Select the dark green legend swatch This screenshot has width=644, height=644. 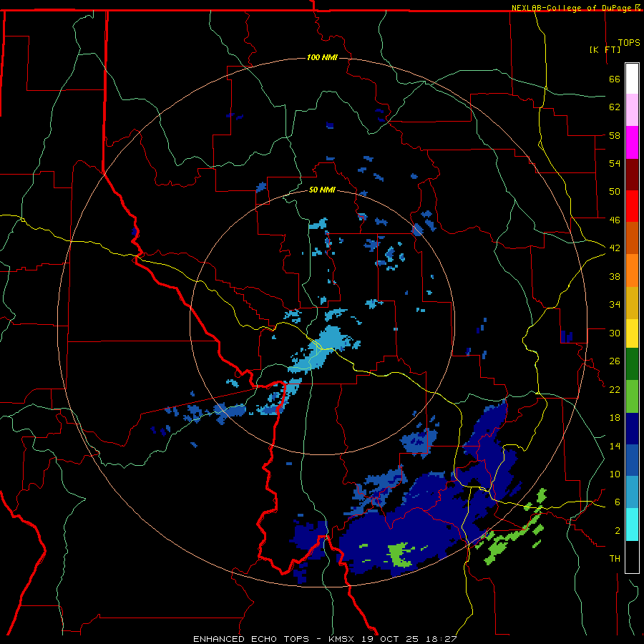(632, 364)
